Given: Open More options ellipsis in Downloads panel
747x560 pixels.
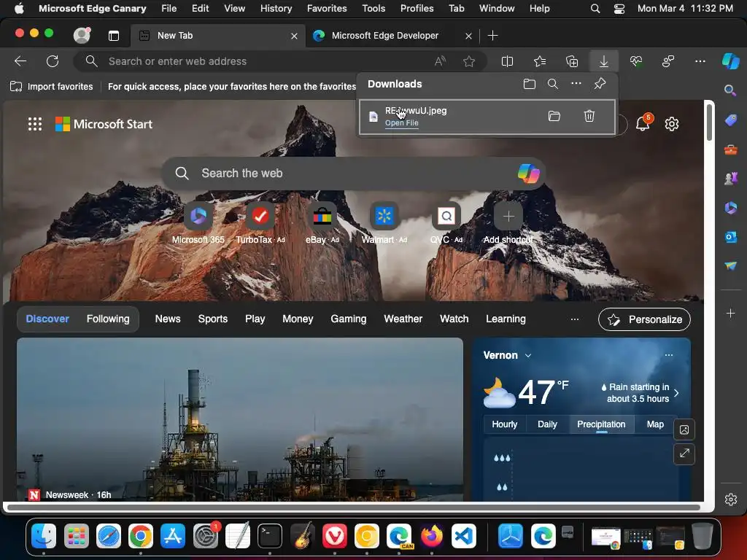Looking at the screenshot, I should (x=576, y=84).
